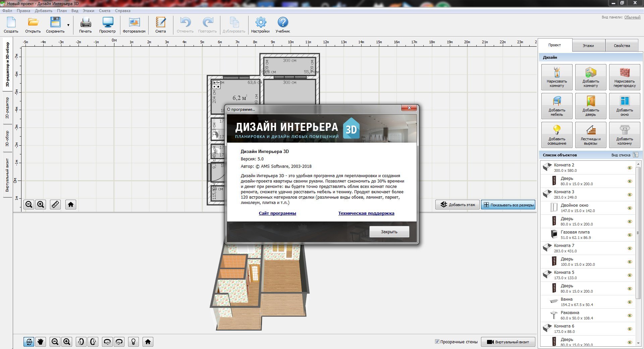Save the project with the Сохранить icon
This screenshot has height=349, width=644.
click(55, 25)
